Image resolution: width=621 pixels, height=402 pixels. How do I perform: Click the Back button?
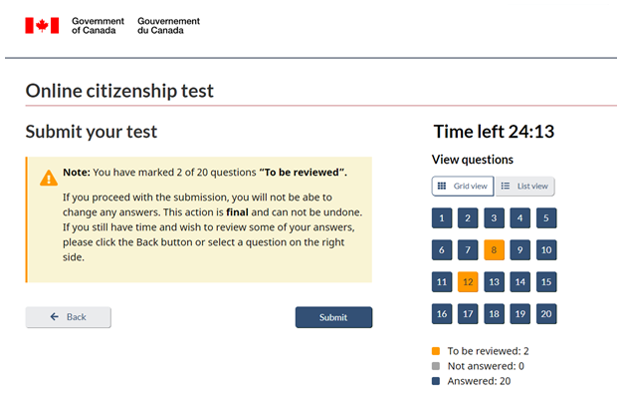[68, 317]
